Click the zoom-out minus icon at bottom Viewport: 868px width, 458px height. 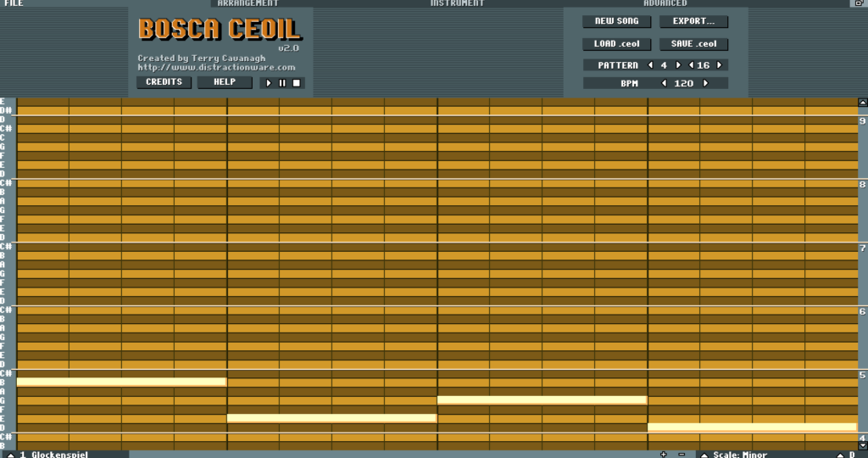point(682,455)
